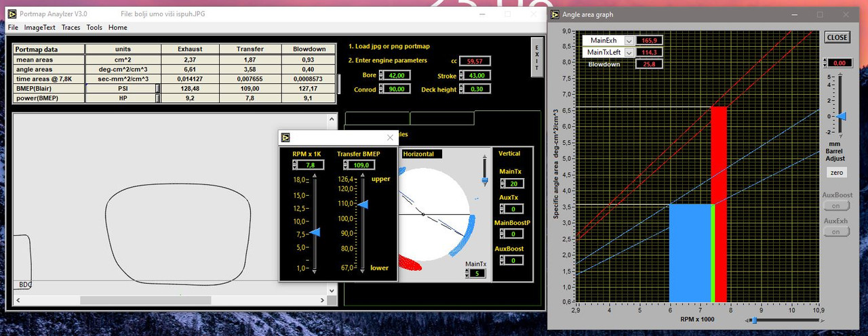Open the Traces menu
Image resolution: width=868 pixels, height=336 pixels.
click(71, 28)
